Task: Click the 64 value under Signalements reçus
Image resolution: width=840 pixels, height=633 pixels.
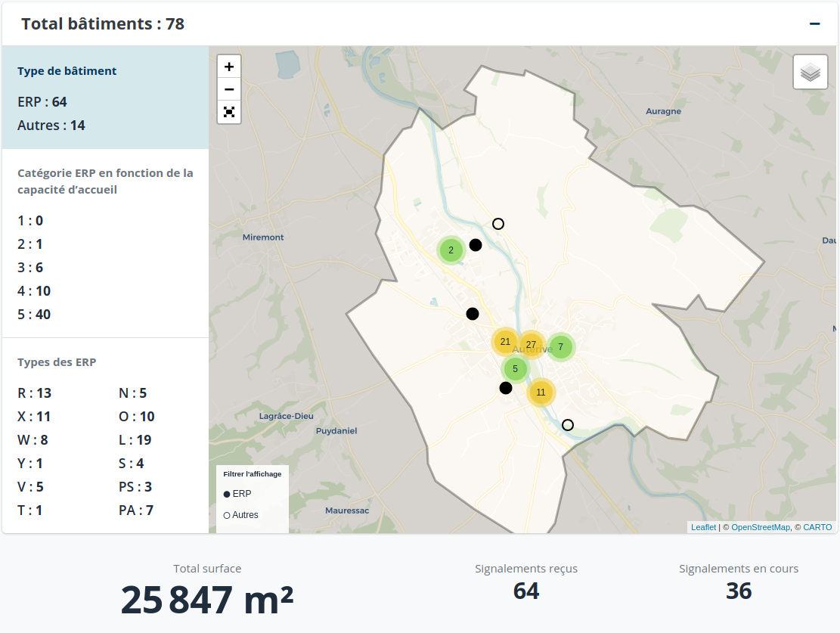Action: tap(526, 591)
